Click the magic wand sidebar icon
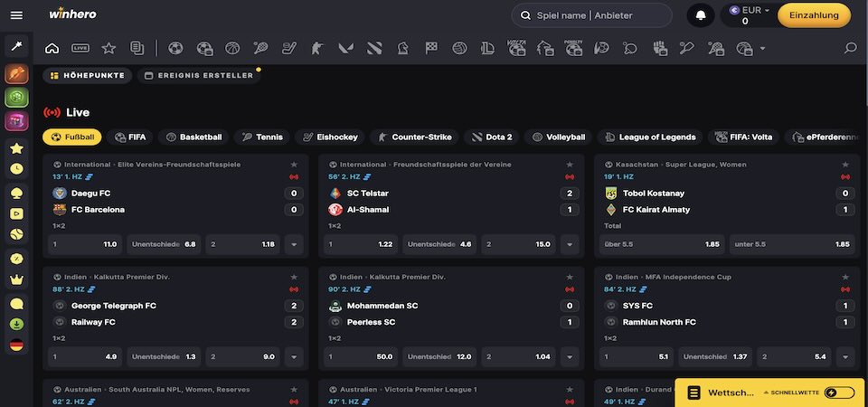This screenshot has height=407, width=868. click(x=16, y=46)
